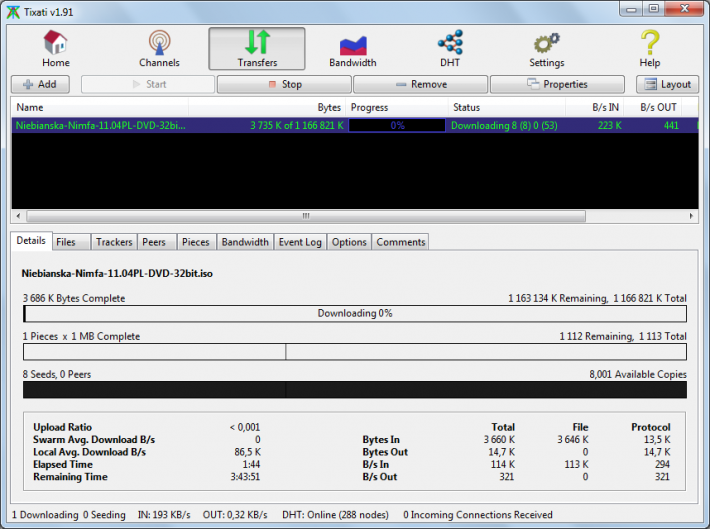Select the Transfers toolbar button
The image size is (710, 529).
257,48
